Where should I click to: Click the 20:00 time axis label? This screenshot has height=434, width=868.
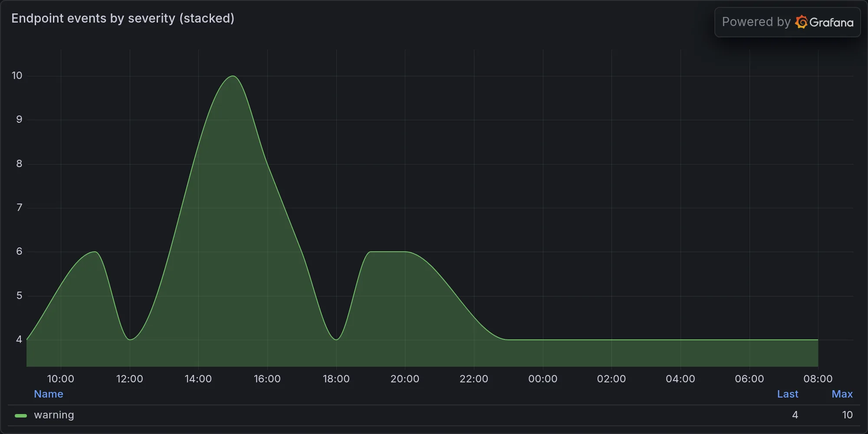[405, 379]
